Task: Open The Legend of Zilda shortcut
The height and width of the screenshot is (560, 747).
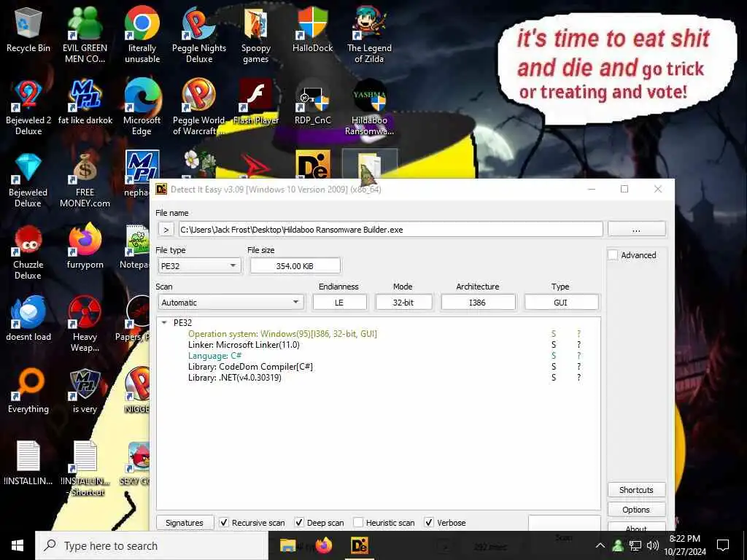Action: [369, 34]
